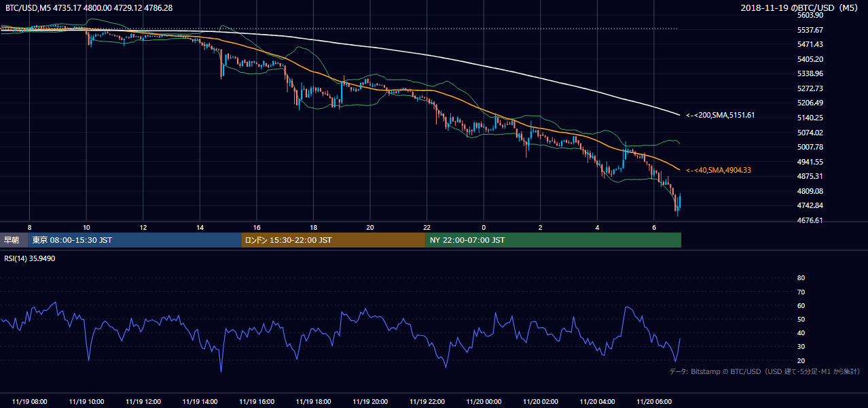Click the BTC/USD,M5 OHLC header text

tap(88, 7)
